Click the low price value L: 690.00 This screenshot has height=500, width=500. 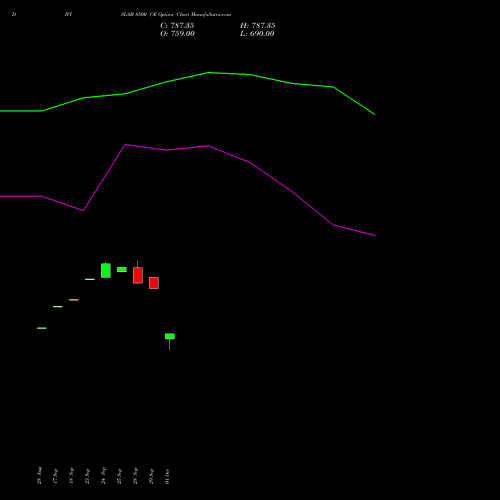pos(257,34)
